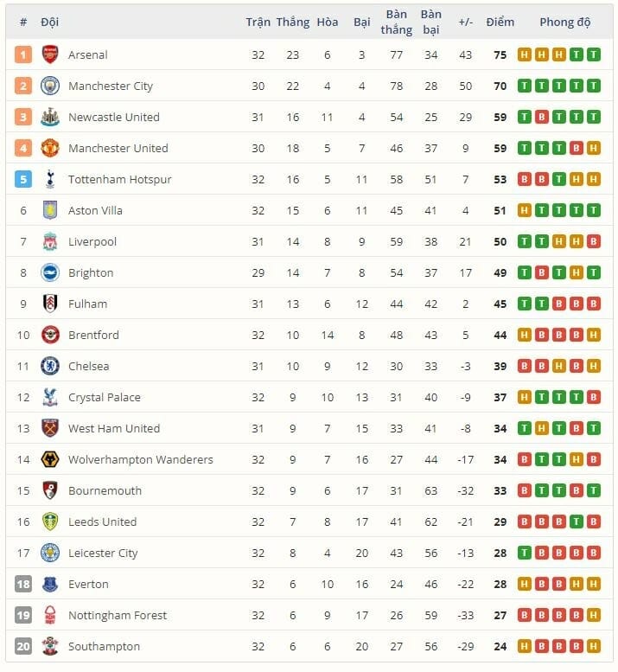This screenshot has width=618, height=672.
Task: Click the Trận column header
Action: (x=258, y=22)
